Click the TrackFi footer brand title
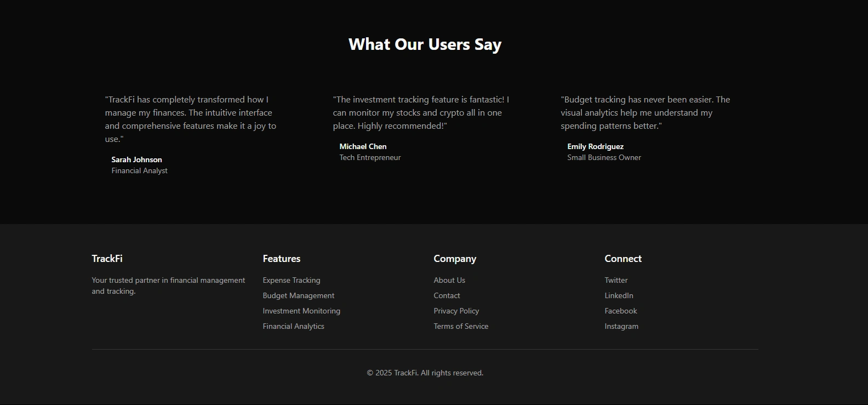868x405 pixels. pyautogui.click(x=107, y=259)
